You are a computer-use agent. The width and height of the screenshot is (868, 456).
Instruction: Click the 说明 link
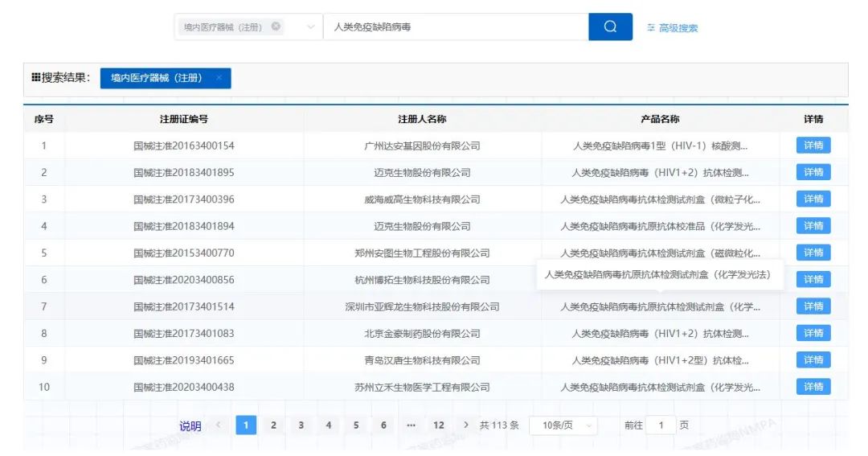[x=190, y=426]
